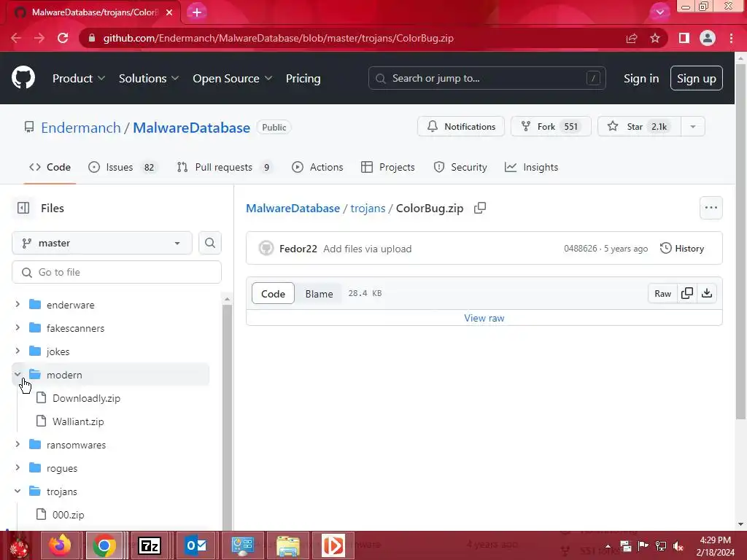Open the Endermanch owner link
This screenshot has height=560, width=747.
[81, 128]
